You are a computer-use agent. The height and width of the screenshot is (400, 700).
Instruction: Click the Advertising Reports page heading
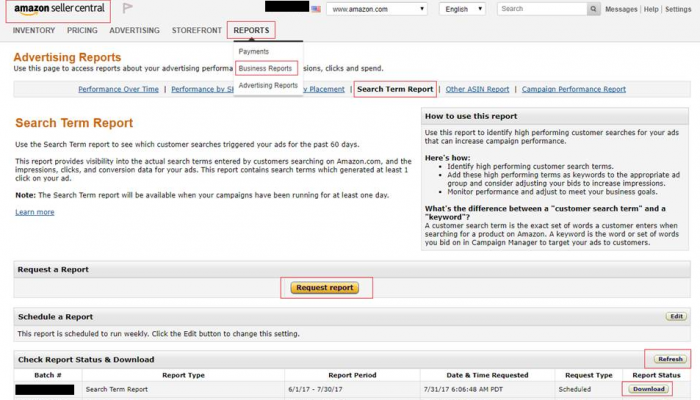click(67, 57)
